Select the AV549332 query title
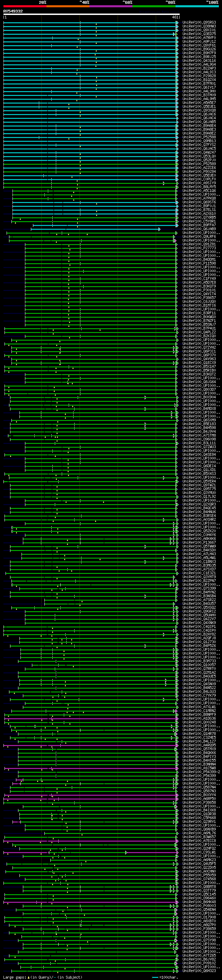 [x=13, y=11]
